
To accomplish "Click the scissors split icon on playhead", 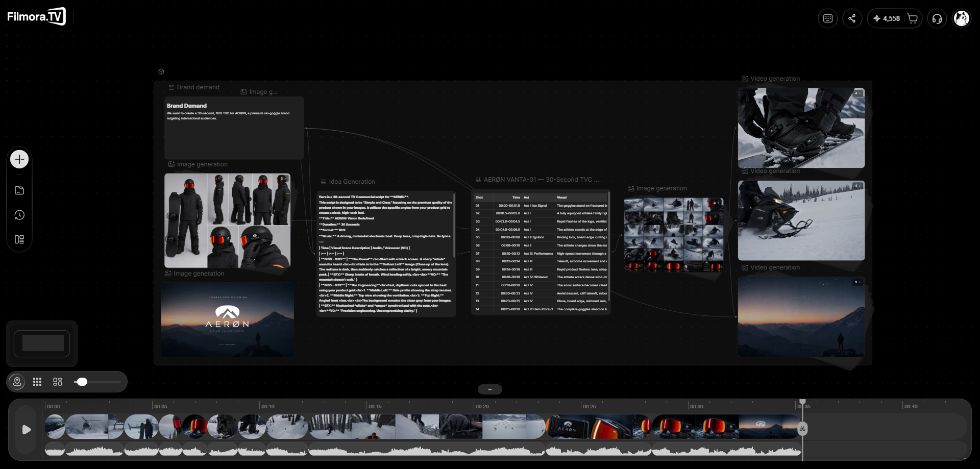I will pos(802,429).
